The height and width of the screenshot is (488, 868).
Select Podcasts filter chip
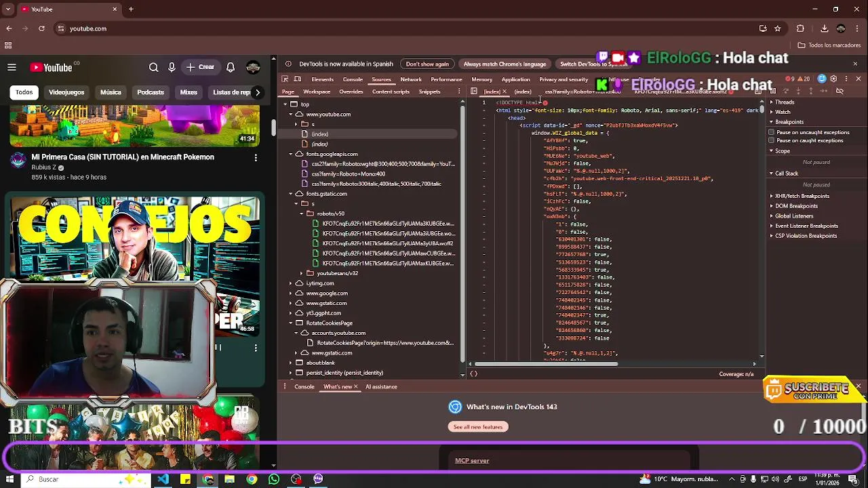151,92
